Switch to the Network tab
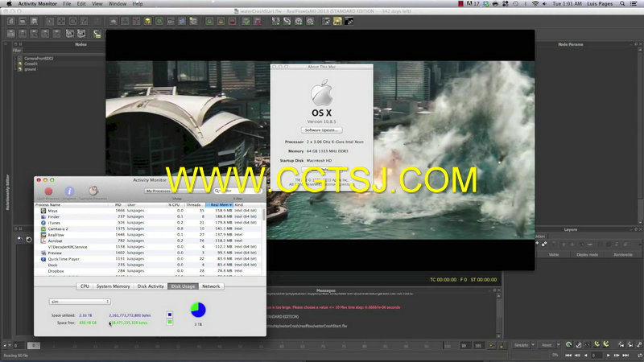The width and height of the screenshot is (644, 362). [x=211, y=286]
